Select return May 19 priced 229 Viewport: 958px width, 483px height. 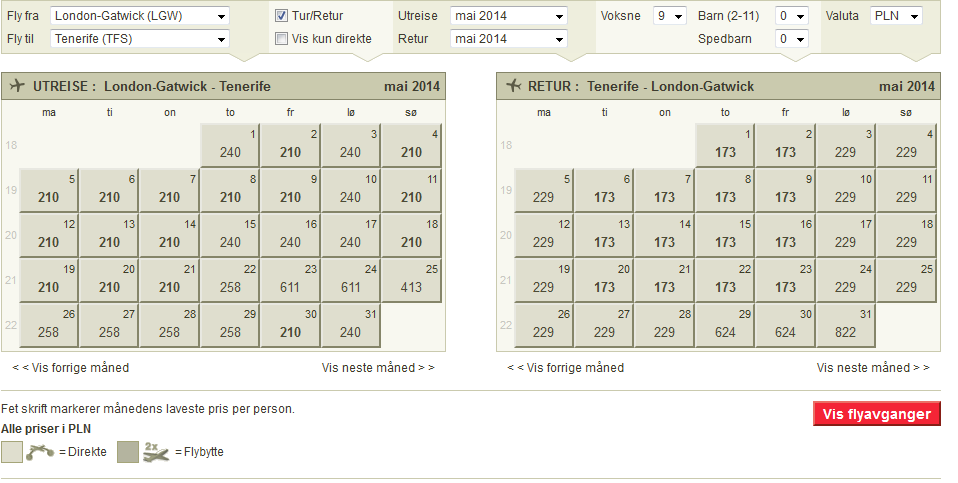point(544,281)
